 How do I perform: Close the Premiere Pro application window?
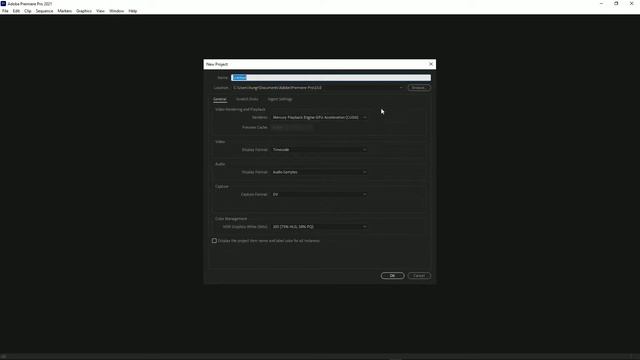631,3
